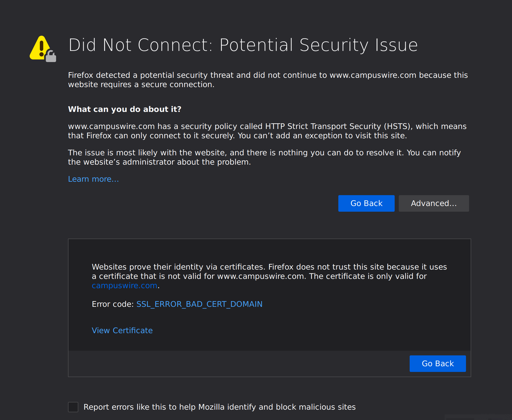Click the label Report errors like this to help Mozilla
The width and height of the screenshot is (512, 420).
pyautogui.click(x=220, y=407)
